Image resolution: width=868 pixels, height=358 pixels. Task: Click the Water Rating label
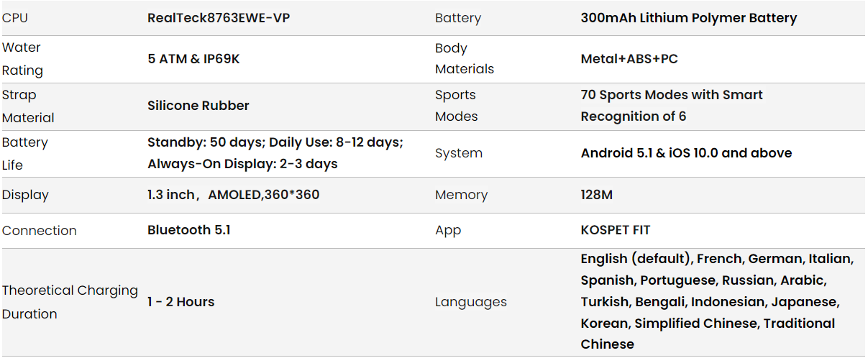tap(22, 59)
